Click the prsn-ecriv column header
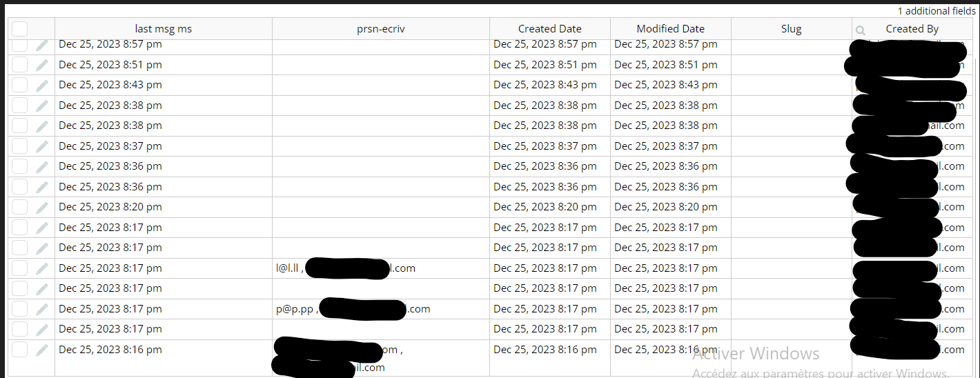 [381, 29]
